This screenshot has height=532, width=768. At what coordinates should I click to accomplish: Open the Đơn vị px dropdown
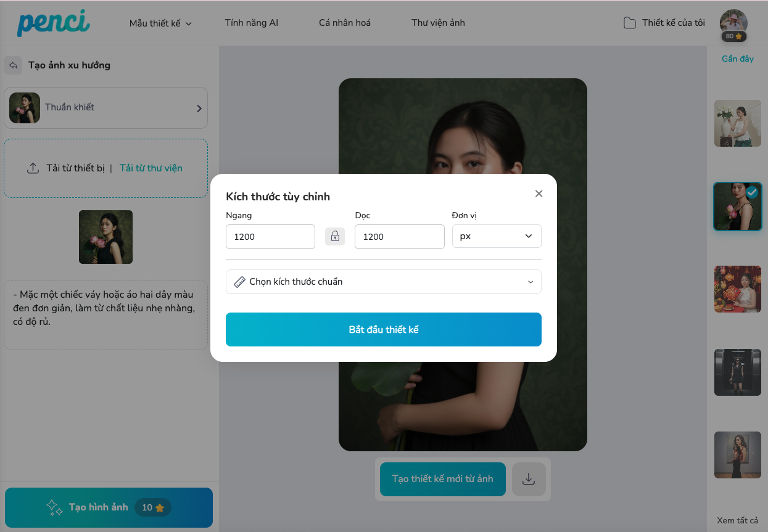pyautogui.click(x=497, y=236)
